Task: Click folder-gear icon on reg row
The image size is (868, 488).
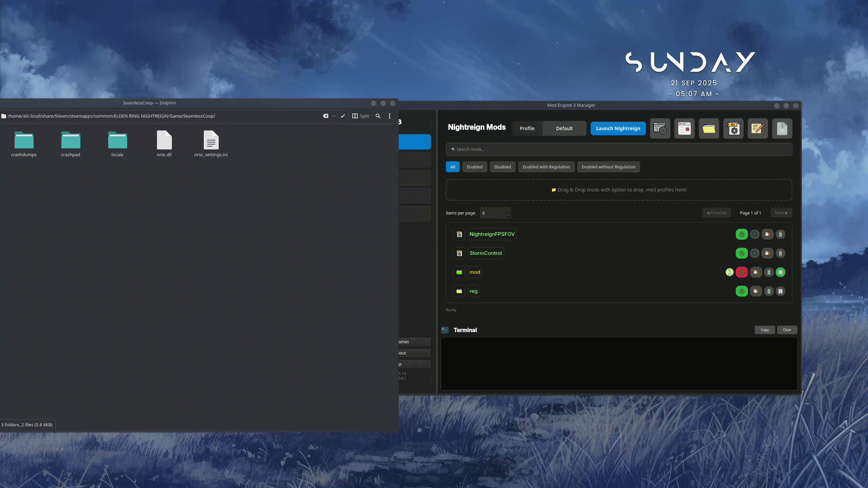Action: pos(756,291)
